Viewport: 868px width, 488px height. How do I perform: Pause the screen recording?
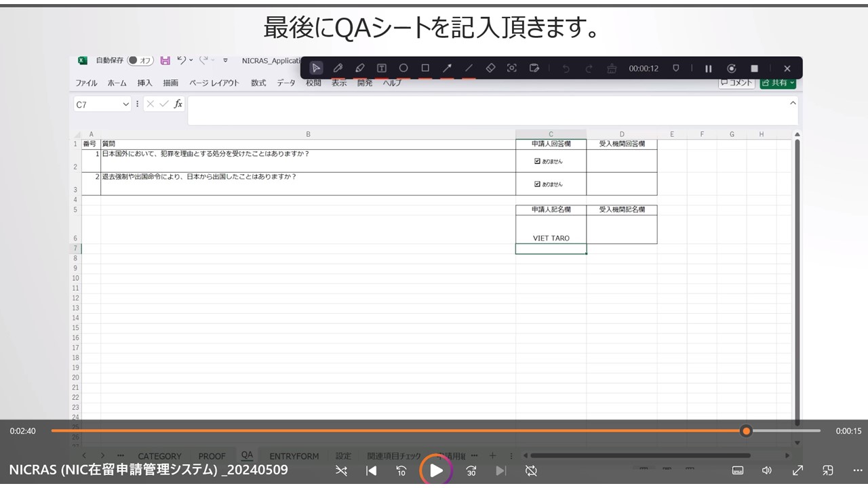click(707, 68)
